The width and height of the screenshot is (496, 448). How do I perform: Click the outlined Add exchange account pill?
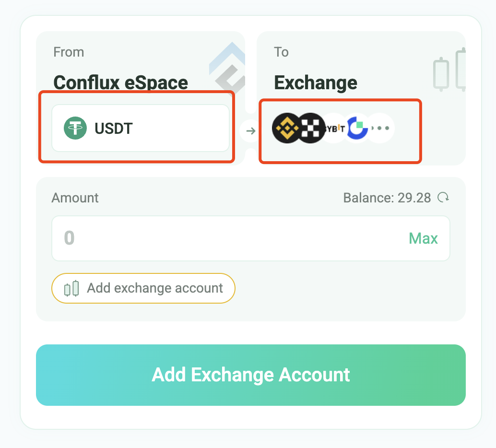click(143, 288)
